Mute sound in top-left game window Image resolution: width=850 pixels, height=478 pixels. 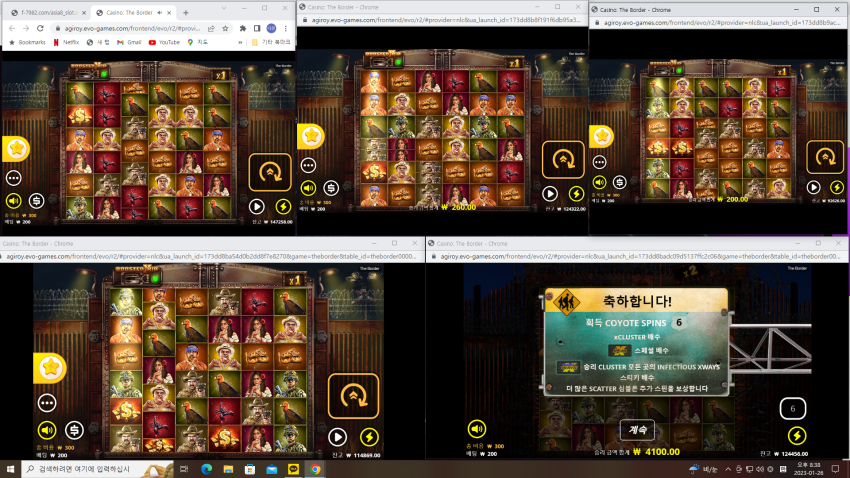[x=14, y=201]
